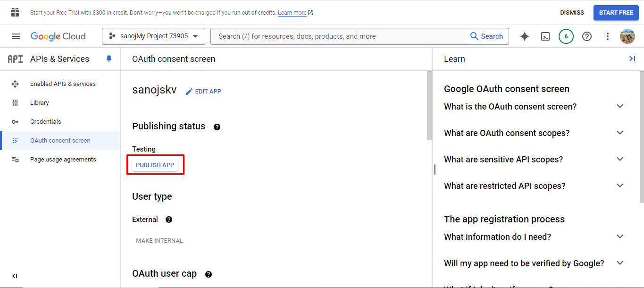Click the Publishing status help icon
644x288 pixels.
pos(217,127)
